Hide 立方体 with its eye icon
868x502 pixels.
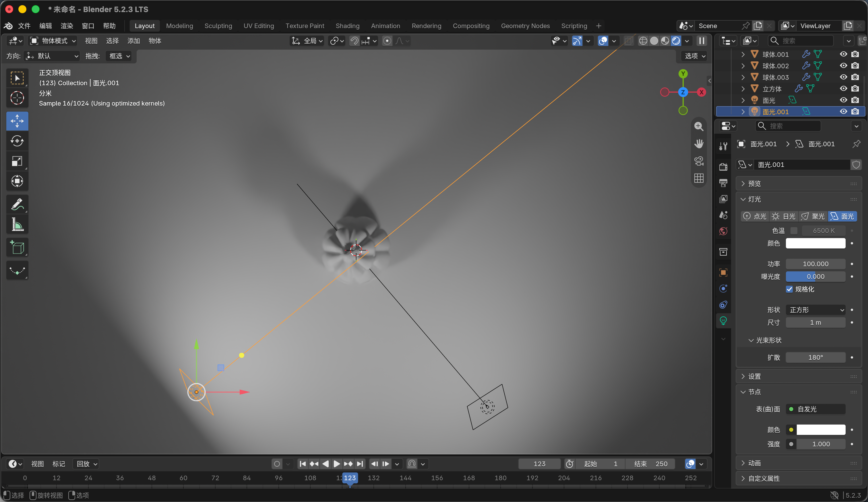tap(843, 88)
